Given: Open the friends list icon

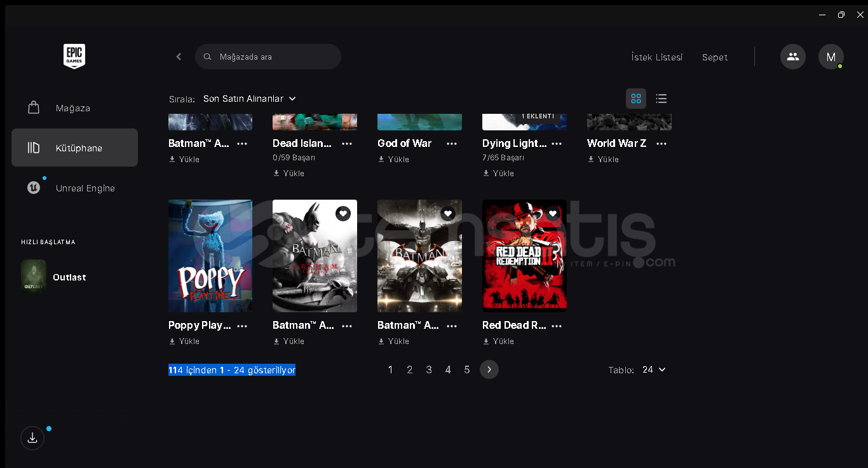Looking at the screenshot, I should pyautogui.click(x=793, y=57).
